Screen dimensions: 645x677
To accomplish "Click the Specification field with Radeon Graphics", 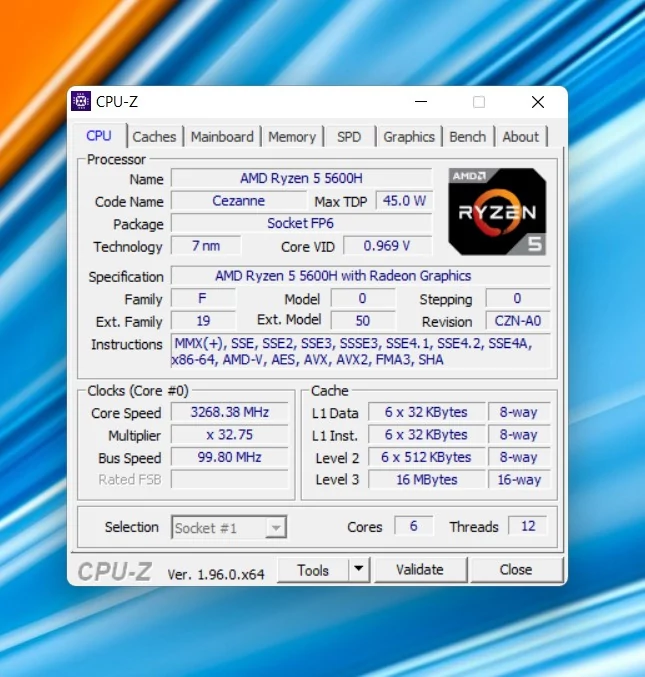I will pyautogui.click(x=360, y=276).
